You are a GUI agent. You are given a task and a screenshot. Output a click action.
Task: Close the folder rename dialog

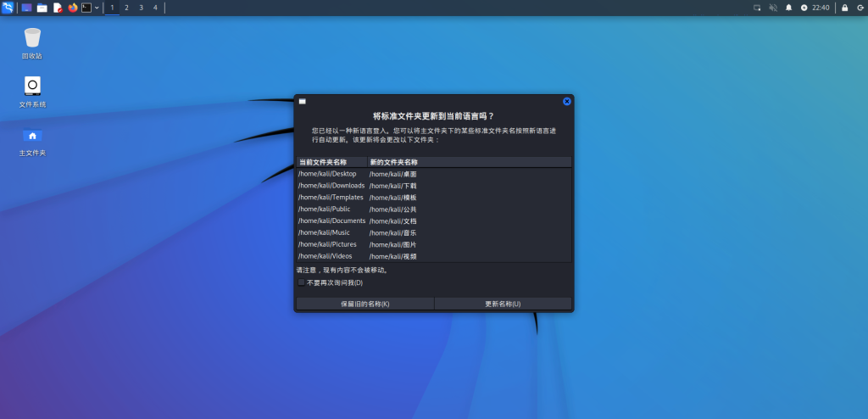[x=566, y=102]
